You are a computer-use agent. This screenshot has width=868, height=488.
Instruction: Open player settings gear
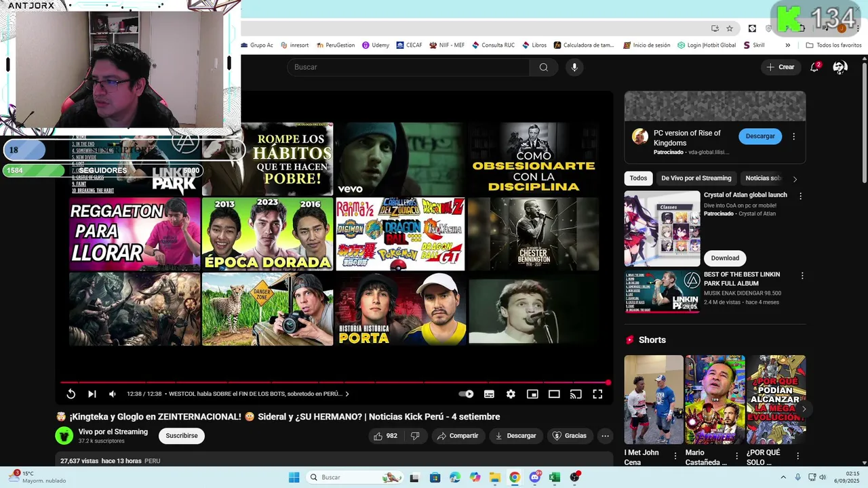point(511,394)
